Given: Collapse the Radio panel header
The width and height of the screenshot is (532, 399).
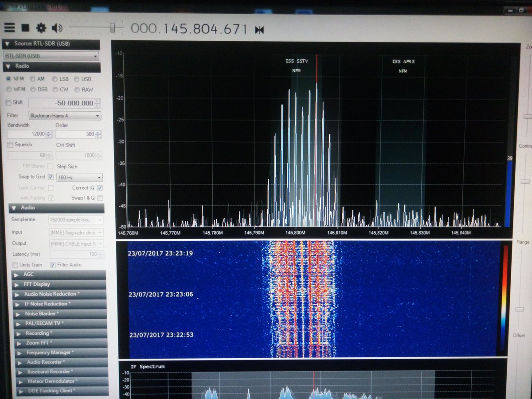Looking at the screenshot, I should coord(52,66).
